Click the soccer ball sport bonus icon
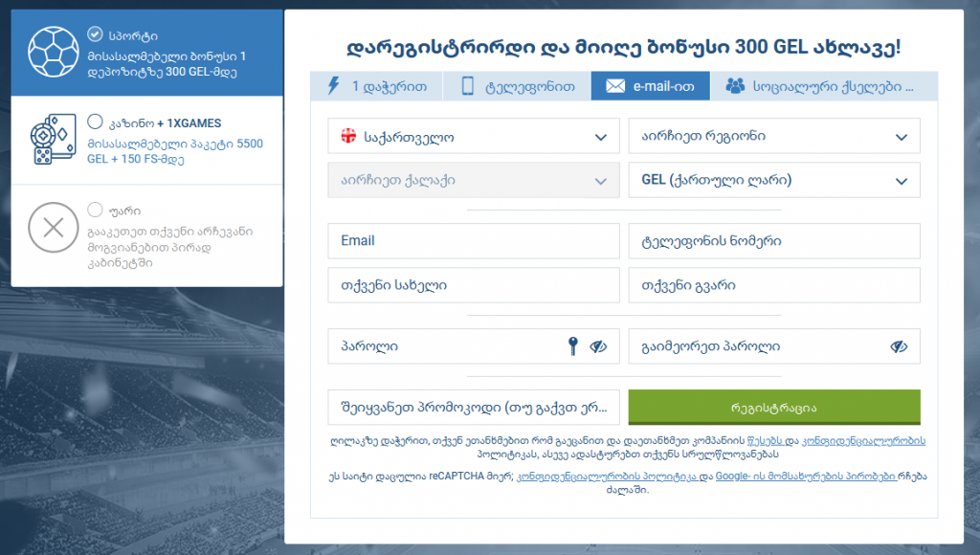The height and width of the screenshot is (555, 980). click(53, 53)
